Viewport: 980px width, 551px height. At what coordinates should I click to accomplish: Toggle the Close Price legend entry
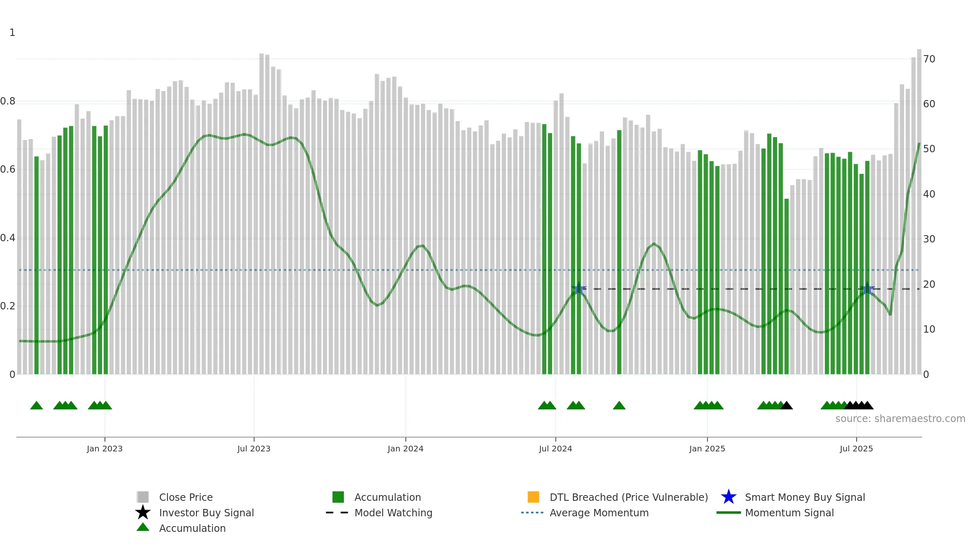pyautogui.click(x=186, y=497)
